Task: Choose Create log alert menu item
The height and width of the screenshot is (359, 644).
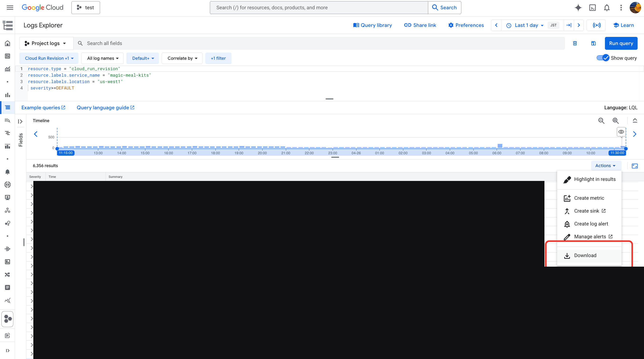Action: click(589, 224)
